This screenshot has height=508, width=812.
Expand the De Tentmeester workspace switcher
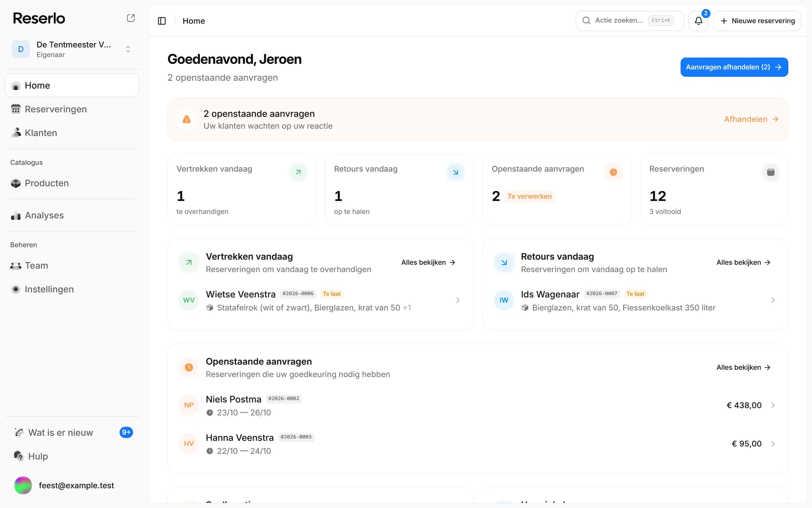click(72, 49)
